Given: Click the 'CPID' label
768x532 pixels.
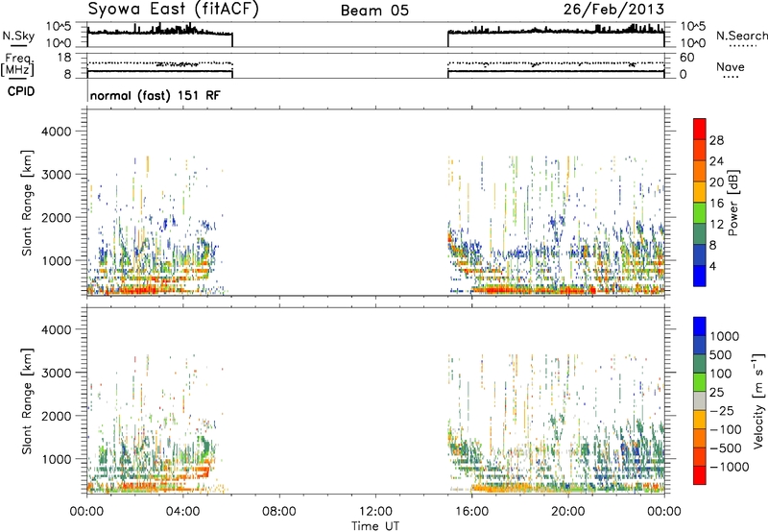Looking at the screenshot, I should (21, 91).
